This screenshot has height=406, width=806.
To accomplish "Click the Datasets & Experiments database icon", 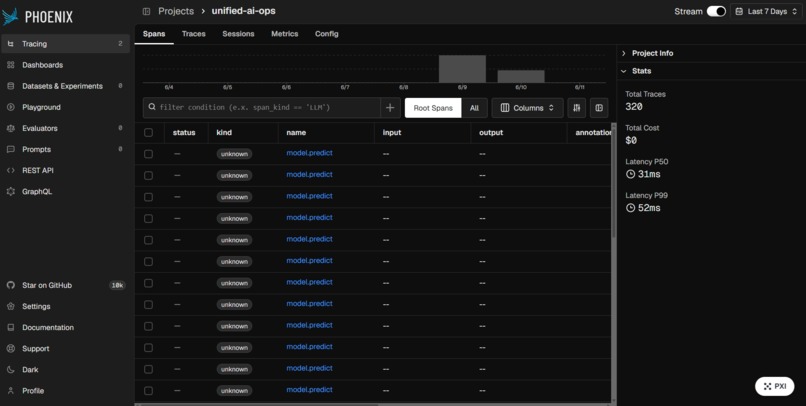I will point(11,86).
